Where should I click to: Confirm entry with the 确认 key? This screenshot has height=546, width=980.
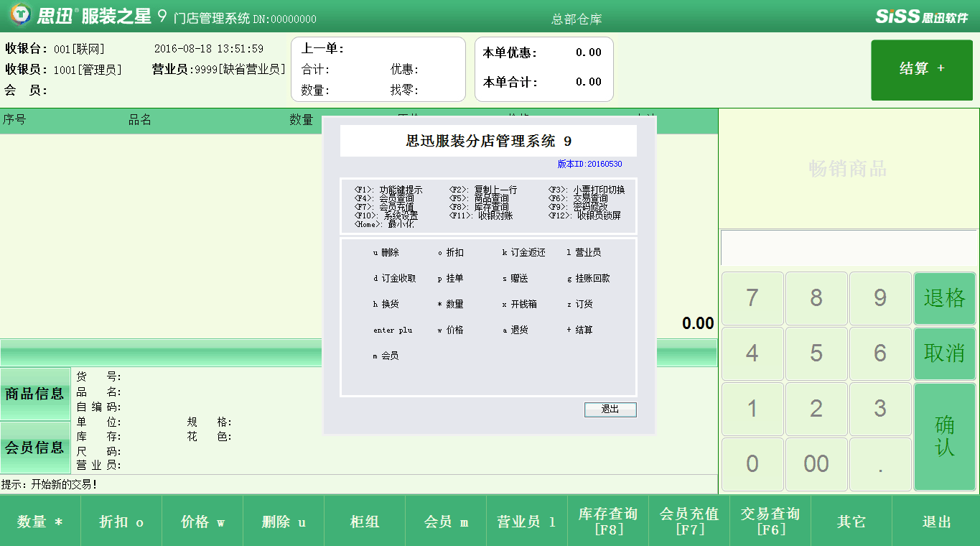pos(945,437)
